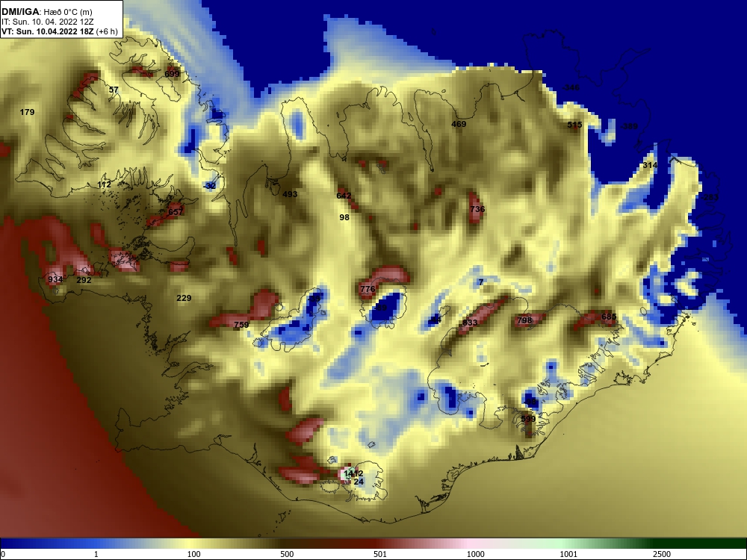This screenshot has width=747, height=560.
Task: Click the map value 642
Action: (344, 196)
